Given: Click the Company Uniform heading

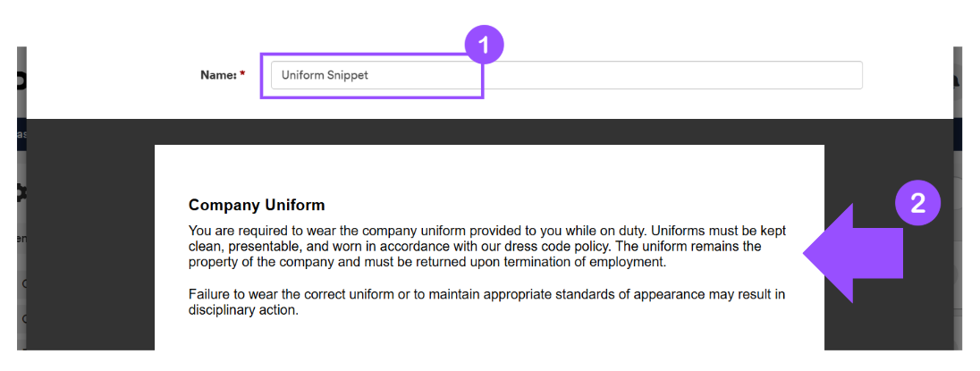Looking at the screenshot, I should click(x=257, y=205).
